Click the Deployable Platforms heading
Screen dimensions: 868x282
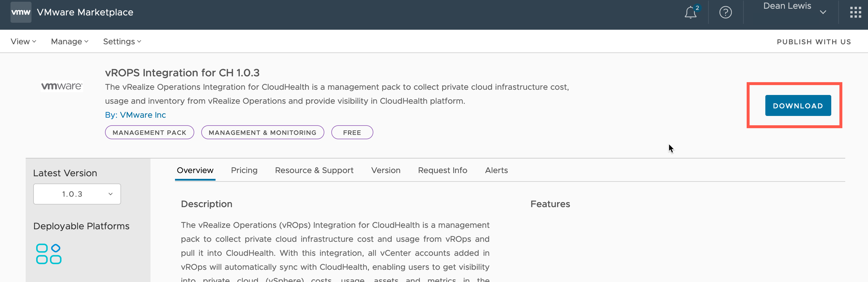81,226
